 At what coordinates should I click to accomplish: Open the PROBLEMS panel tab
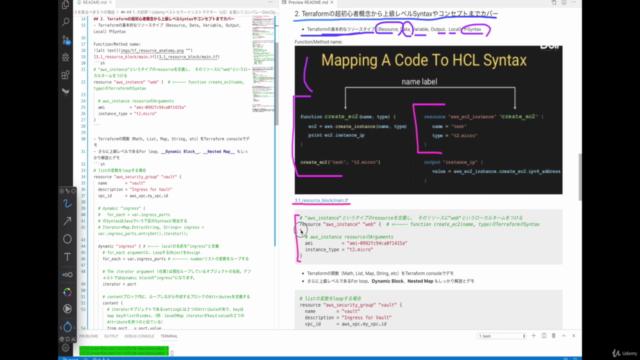tap(89, 336)
